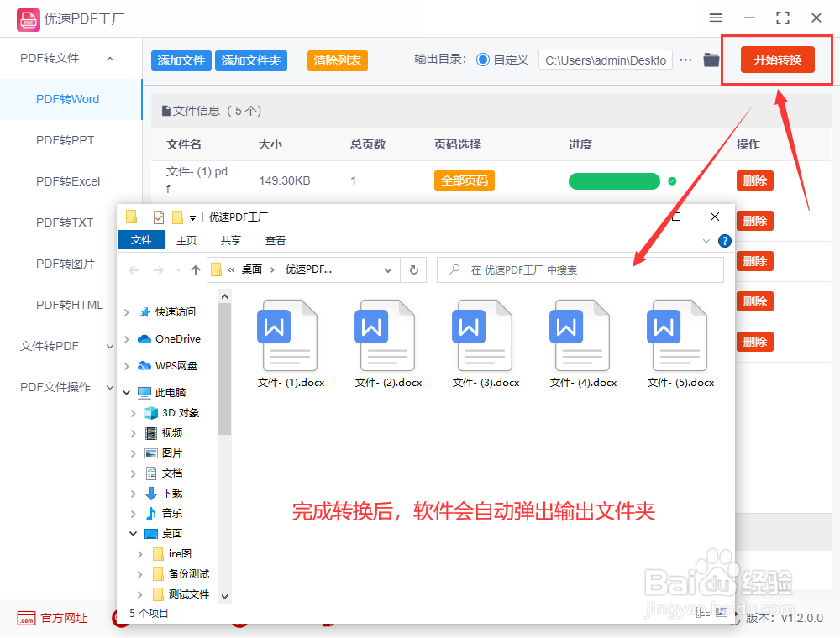Click the Explorer help question mark icon
Image resolution: width=840 pixels, height=638 pixels.
pyautogui.click(x=724, y=241)
